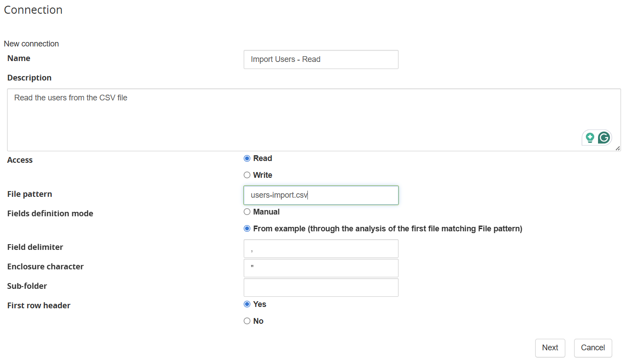The width and height of the screenshot is (625, 364).
Task: Click the File pattern label
Action: pos(30,194)
